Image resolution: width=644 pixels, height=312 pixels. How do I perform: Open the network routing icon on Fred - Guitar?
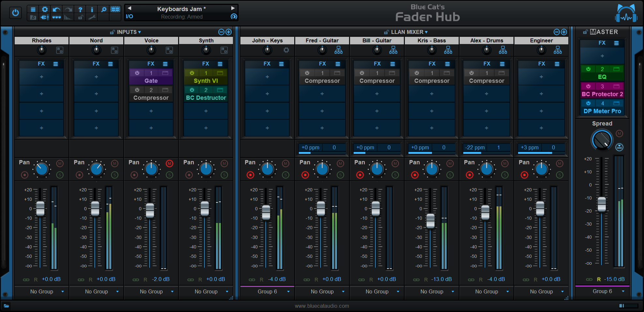tap(338, 50)
